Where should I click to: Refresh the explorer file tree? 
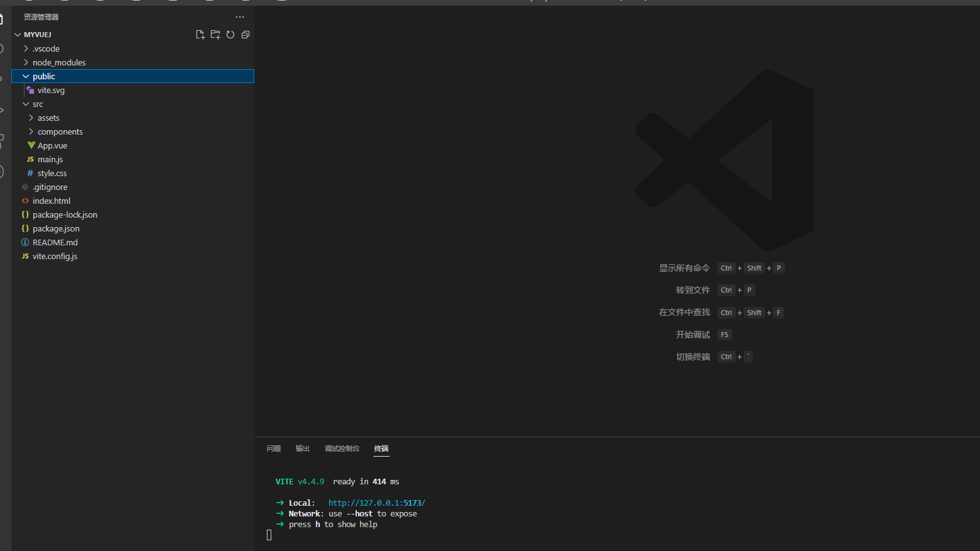tap(230, 35)
